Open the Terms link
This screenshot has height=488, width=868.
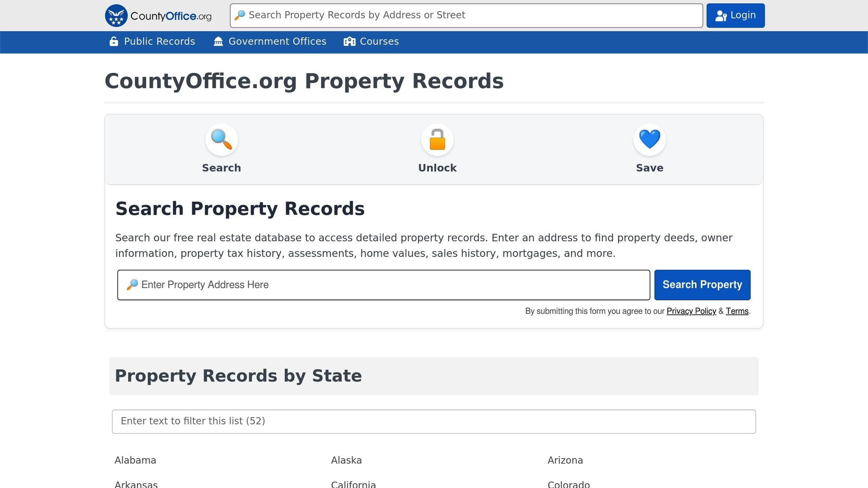(x=737, y=311)
